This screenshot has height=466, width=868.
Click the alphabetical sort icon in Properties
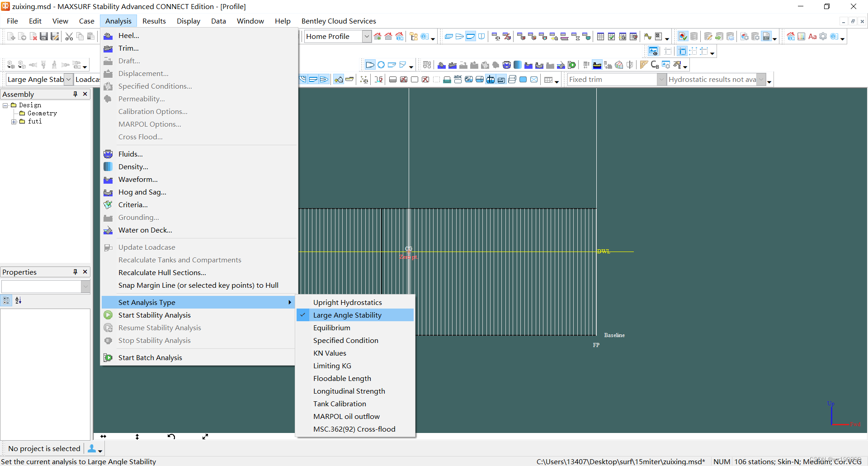[x=18, y=300]
